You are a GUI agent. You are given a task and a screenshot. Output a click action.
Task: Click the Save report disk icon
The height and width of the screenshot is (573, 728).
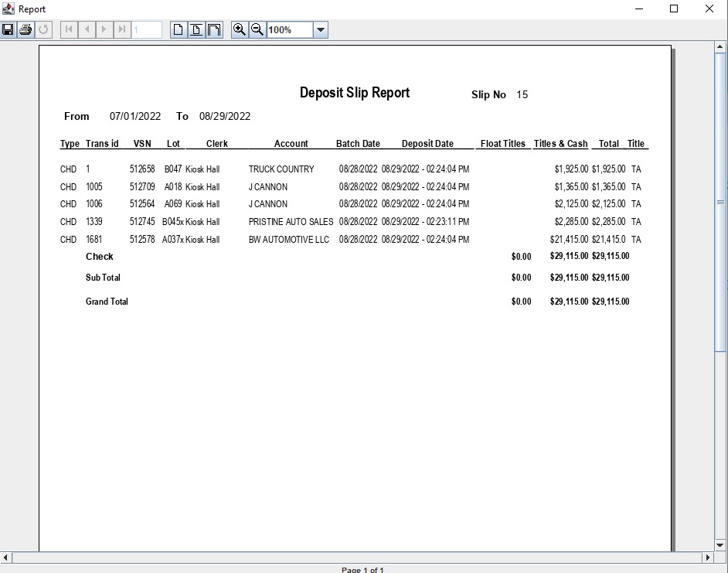[x=8, y=30]
